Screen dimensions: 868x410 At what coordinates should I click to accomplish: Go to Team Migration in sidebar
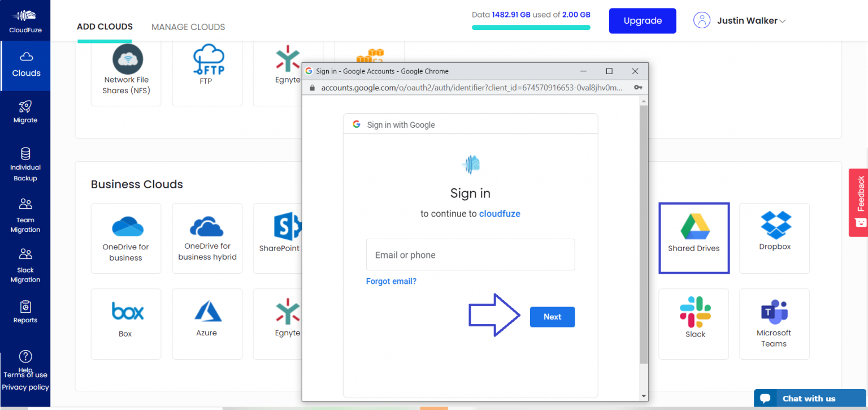pos(25,215)
